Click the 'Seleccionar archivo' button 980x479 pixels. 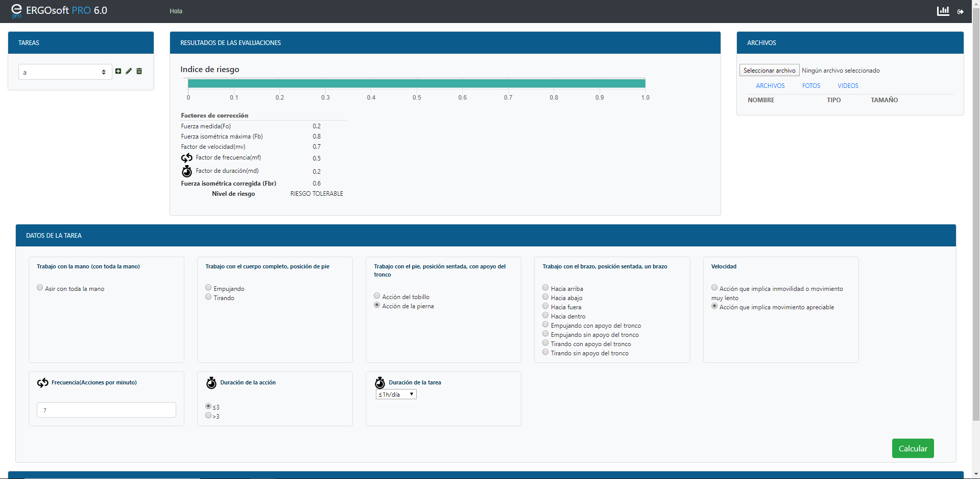coord(769,71)
